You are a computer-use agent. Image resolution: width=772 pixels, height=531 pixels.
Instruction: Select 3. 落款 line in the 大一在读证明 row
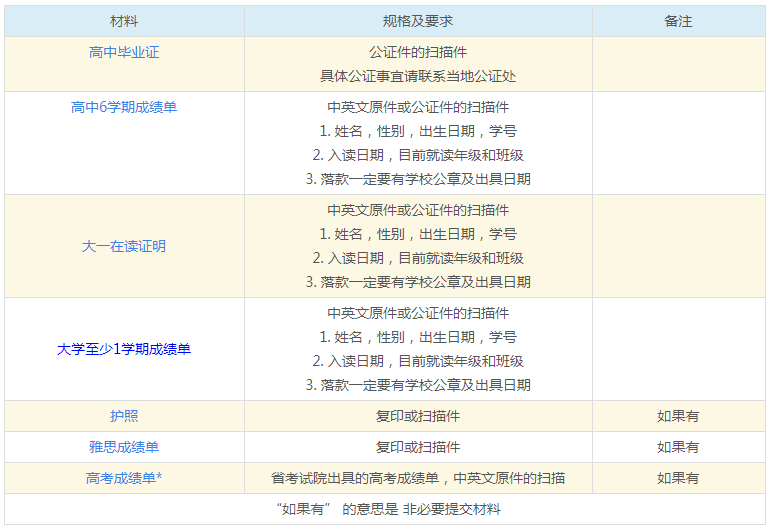418,282
